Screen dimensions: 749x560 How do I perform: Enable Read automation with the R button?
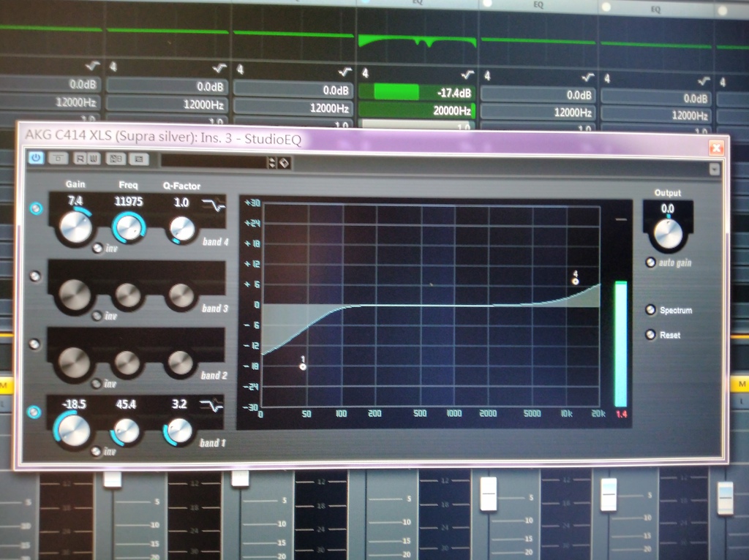[x=80, y=159]
